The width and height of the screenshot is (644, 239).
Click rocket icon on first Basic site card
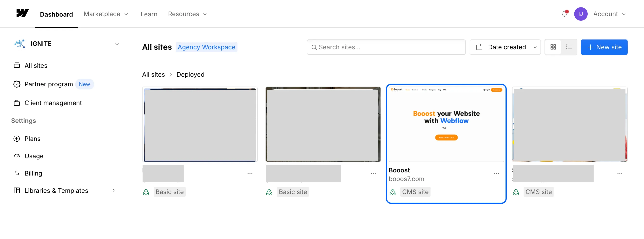146,192
